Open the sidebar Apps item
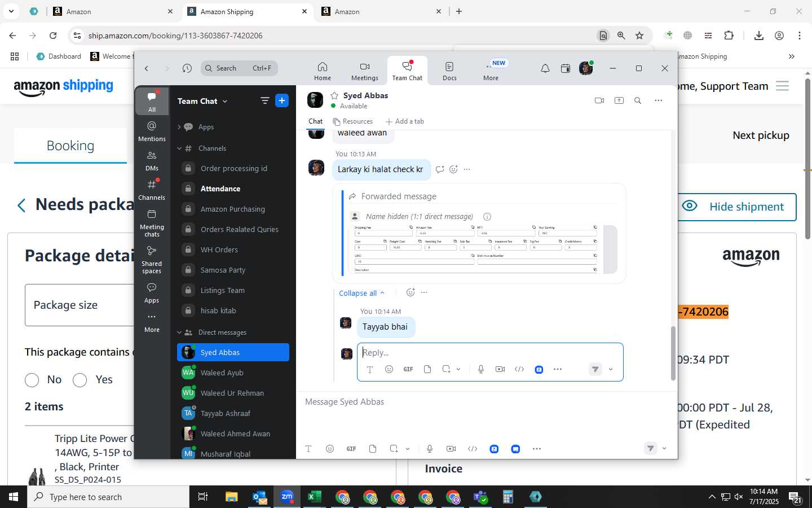The width and height of the screenshot is (812, 508). 152,293
